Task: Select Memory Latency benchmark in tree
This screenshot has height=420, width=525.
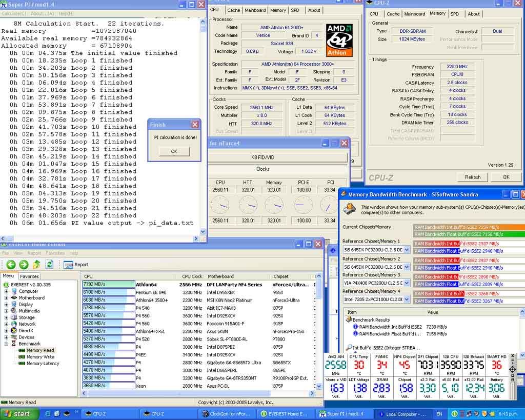Action: tap(43, 364)
